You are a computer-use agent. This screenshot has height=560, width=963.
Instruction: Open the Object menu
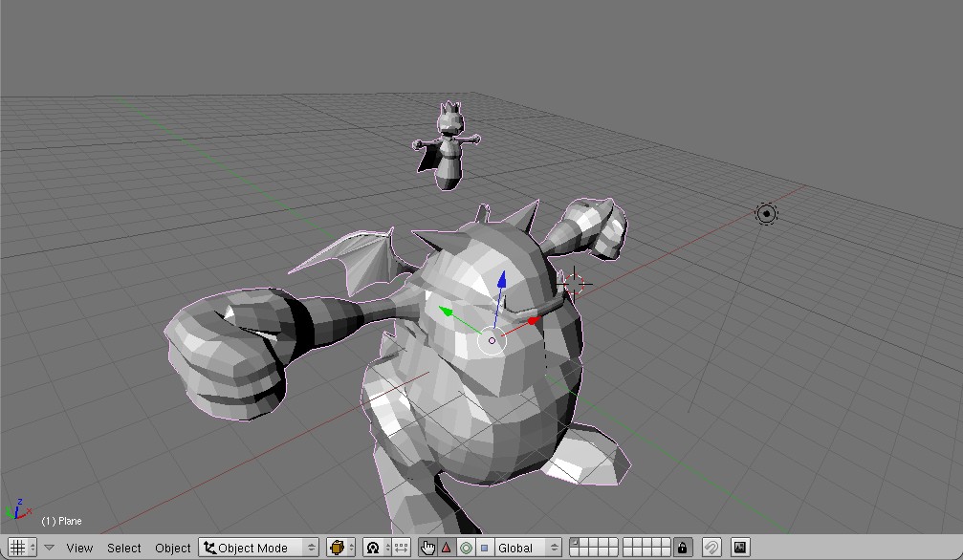pyautogui.click(x=172, y=548)
